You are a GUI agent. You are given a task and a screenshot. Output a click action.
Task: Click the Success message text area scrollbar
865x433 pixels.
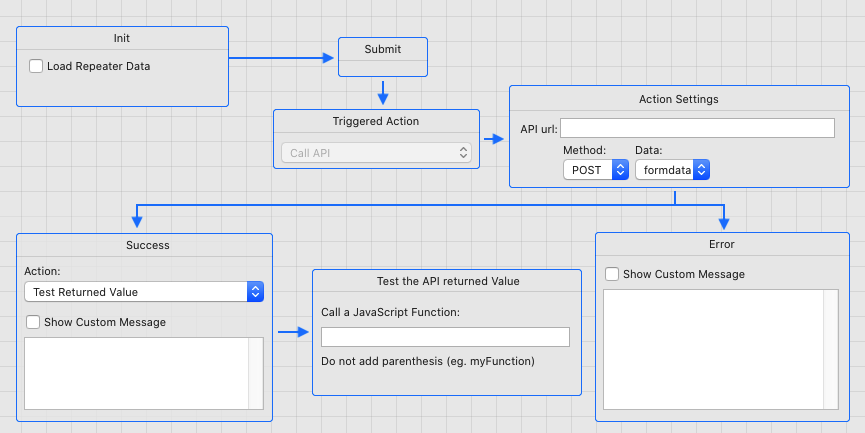256,373
